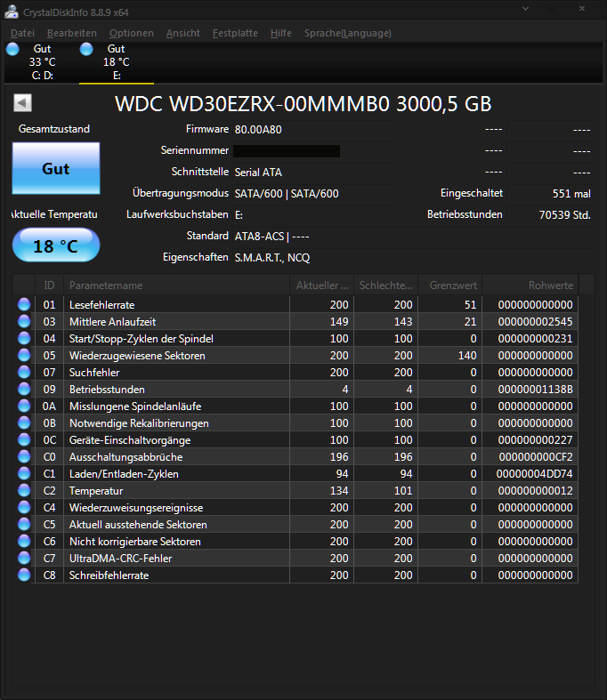The height and width of the screenshot is (700, 607).
Task: Click the Nicht korrigierbare Sektoren text
Action: click(135, 542)
